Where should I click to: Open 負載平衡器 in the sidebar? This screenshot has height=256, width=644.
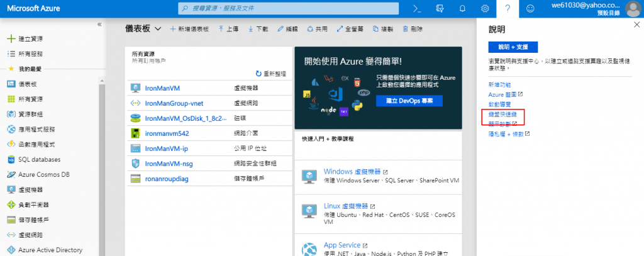point(33,204)
